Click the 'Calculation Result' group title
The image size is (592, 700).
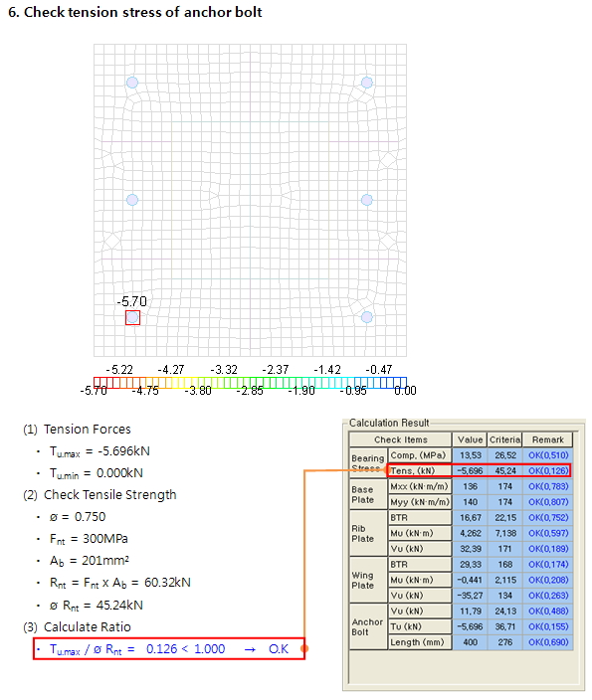coord(389,423)
